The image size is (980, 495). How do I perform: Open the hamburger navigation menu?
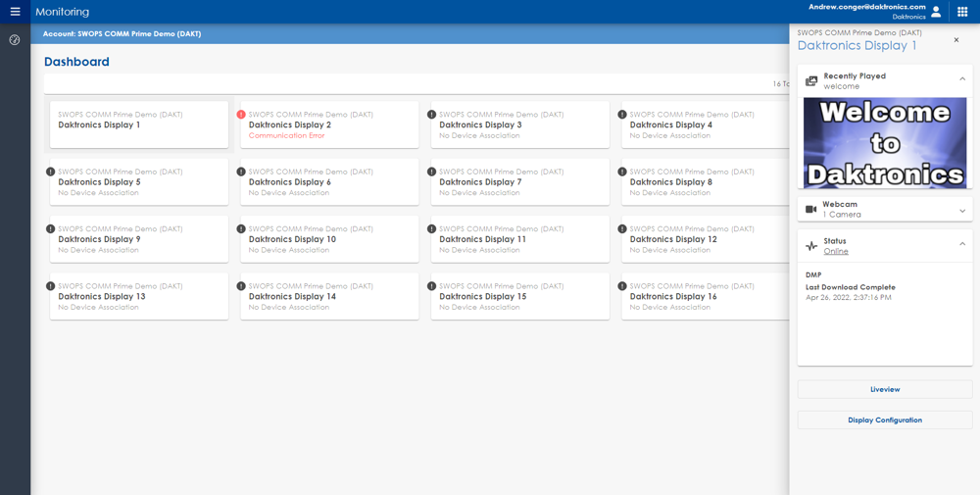tap(15, 12)
